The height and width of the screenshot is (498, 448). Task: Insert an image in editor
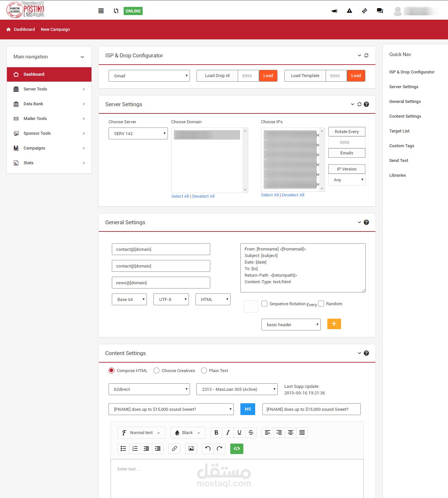191,448
